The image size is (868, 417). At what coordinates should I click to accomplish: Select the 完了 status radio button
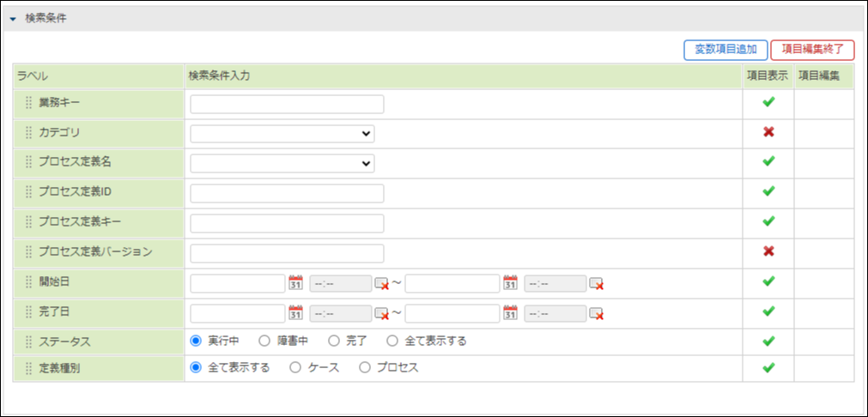333,341
